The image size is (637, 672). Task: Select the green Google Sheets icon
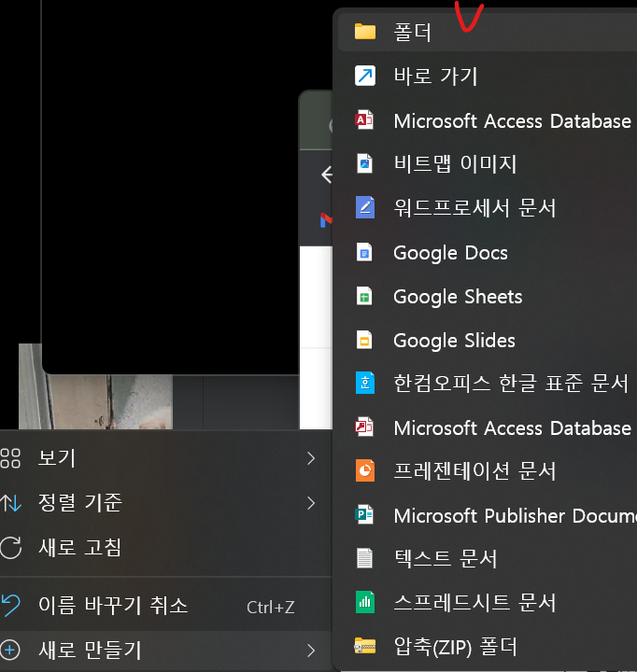364,296
